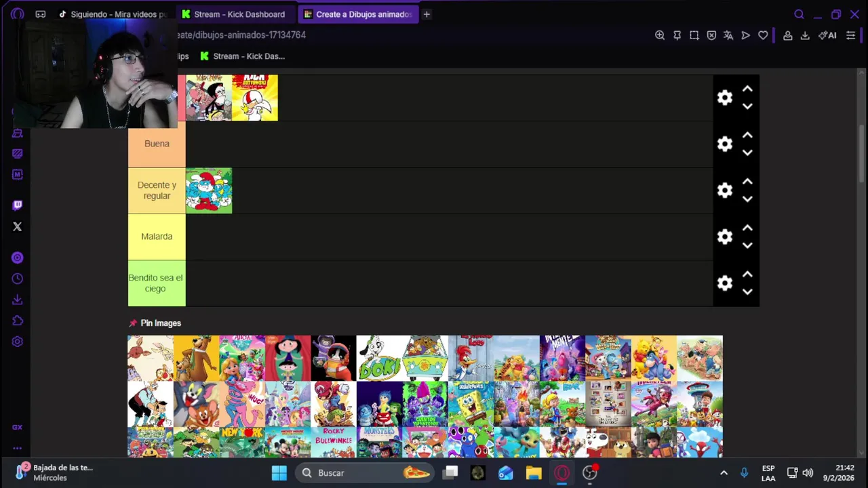Select the Smurfs image in Decente tier
This screenshot has width=868, height=488.
point(209,190)
